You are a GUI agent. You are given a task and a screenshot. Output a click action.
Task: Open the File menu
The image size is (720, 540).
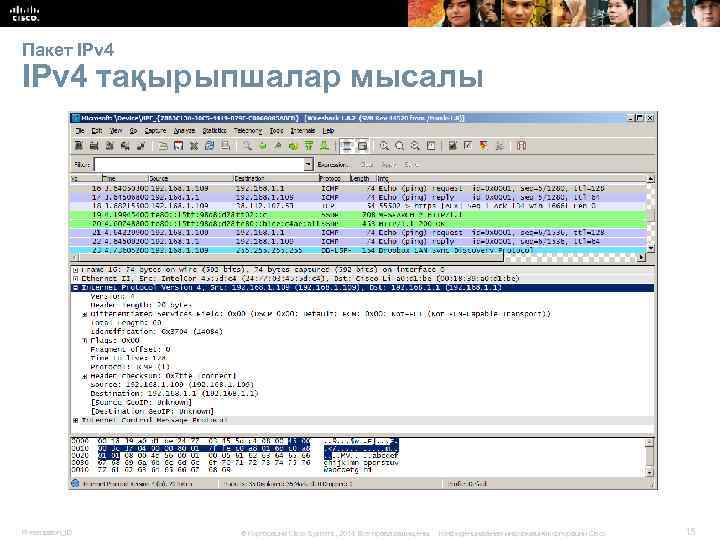(x=80, y=131)
